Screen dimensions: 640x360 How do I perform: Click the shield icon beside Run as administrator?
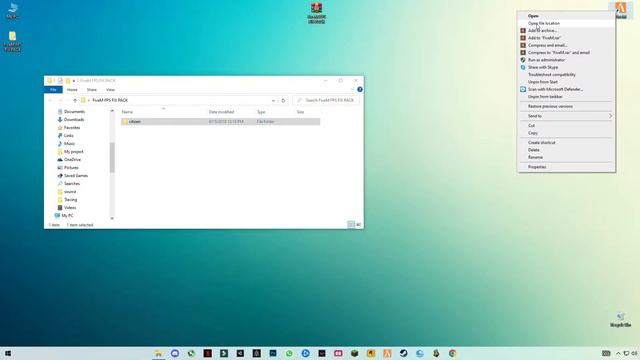point(523,60)
